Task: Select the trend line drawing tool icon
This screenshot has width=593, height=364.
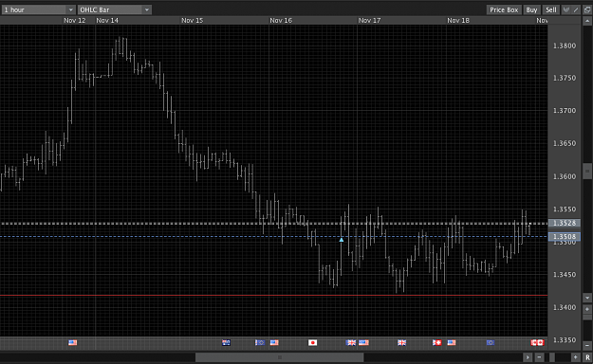Action: 576,9
